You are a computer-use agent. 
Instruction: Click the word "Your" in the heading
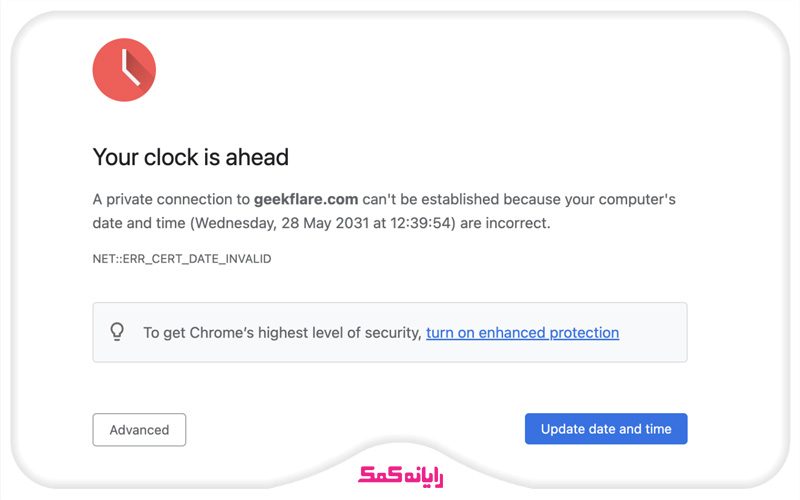pos(111,157)
